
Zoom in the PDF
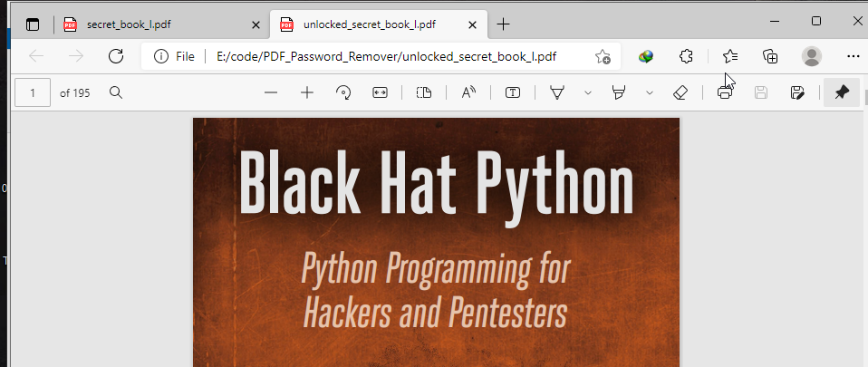(x=306, y=92)
